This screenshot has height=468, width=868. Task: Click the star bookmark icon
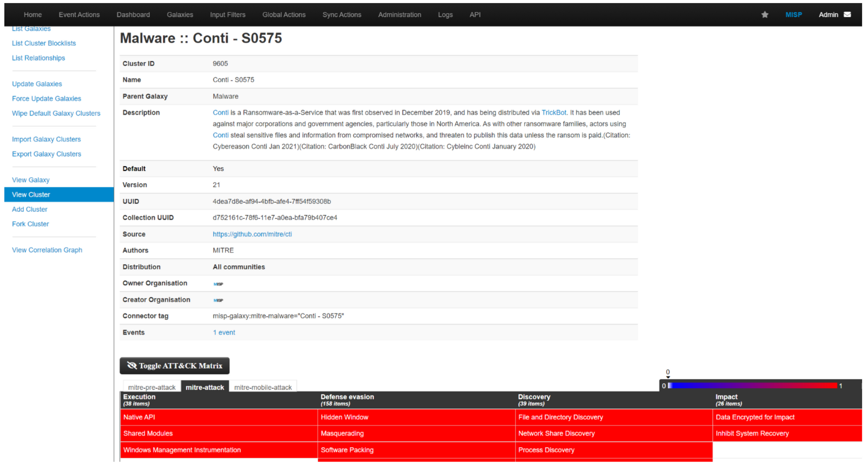click(765, 15)
